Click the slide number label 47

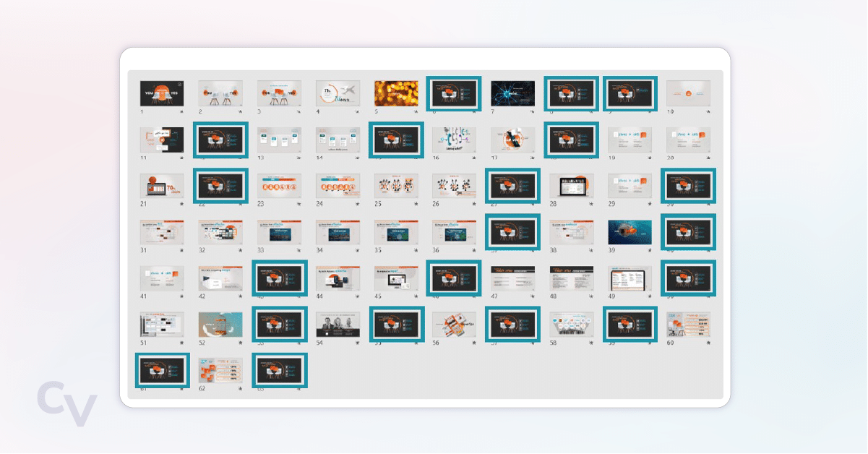[x=495, y=296]
